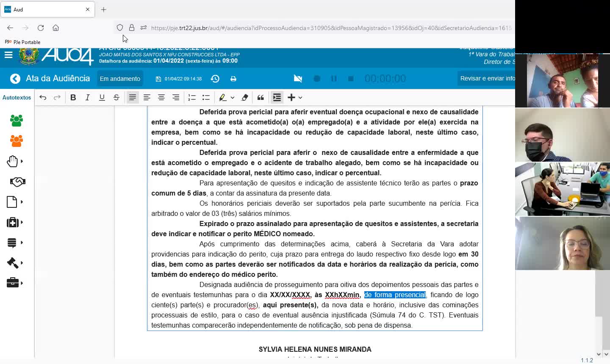Click the save icon beside timestamp
The height and width of the screenshot is (364, 610).
click(158, 79)
